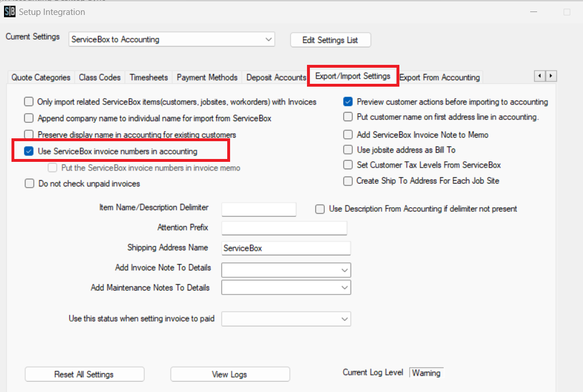Check Use Description From Accounting if delimiter missing
Screen dimensions: 583x392
pyautogui.click(x=320, y=209)
